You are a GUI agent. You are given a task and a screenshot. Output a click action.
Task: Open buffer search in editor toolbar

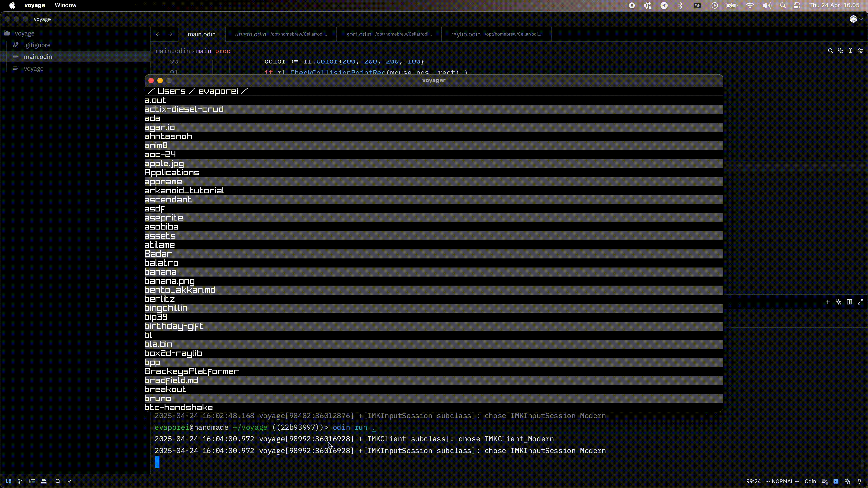coord(830,51)
